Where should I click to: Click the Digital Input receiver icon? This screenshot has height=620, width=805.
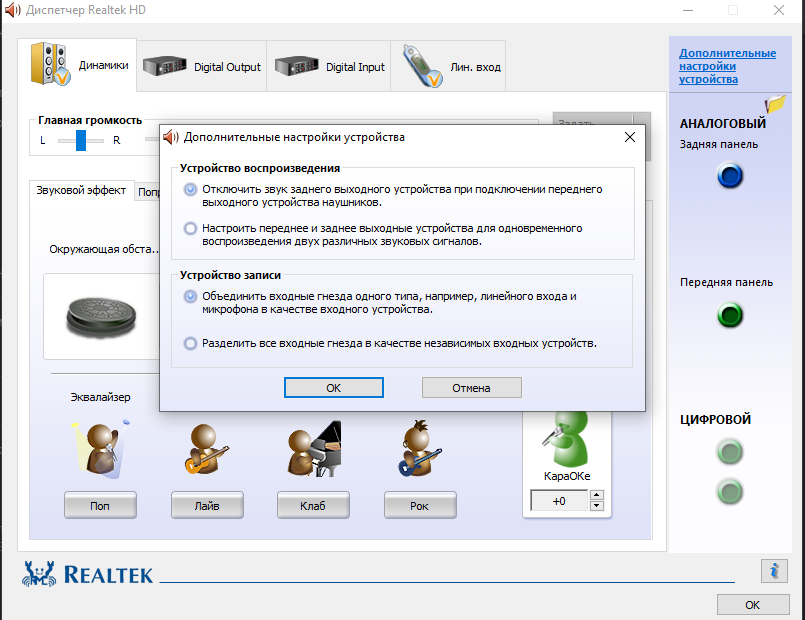pos(296,66)
